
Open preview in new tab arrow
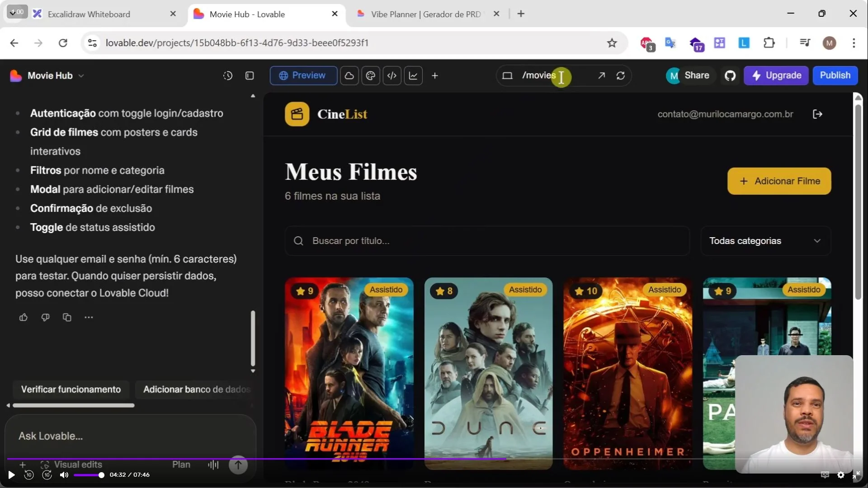coord(601,75)
